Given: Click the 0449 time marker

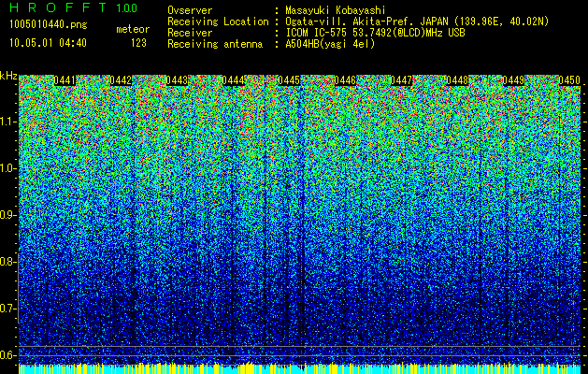Looking at the screenshot, I should point(513,80).
